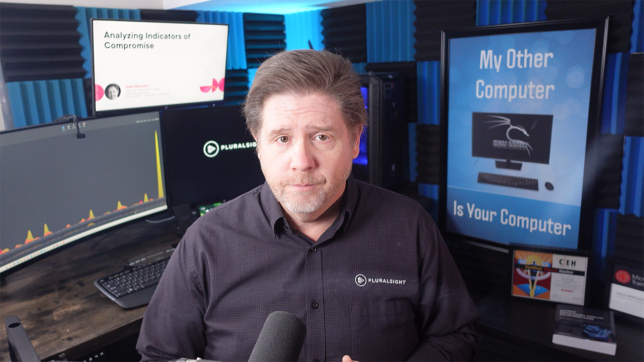The width and height of the screenshot is (644, 362).
Task: Click the pink butterfly graphic on the slide
Action: (212, 85)
